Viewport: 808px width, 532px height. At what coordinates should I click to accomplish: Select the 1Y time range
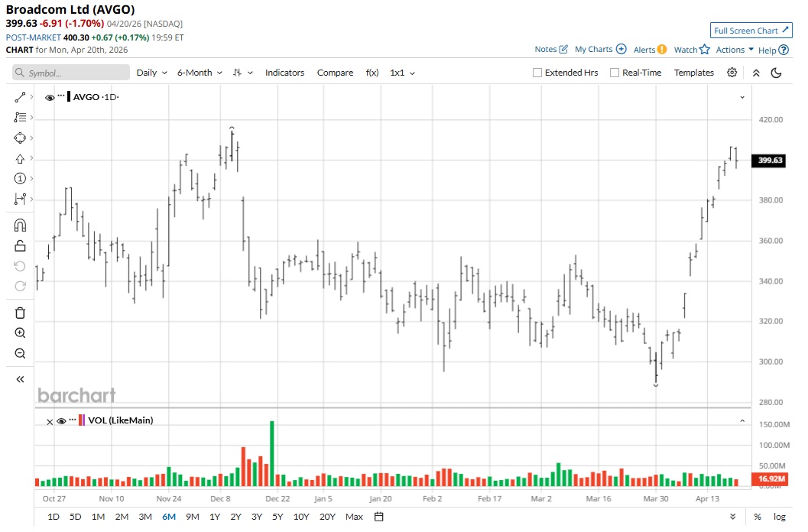(215, 517)
